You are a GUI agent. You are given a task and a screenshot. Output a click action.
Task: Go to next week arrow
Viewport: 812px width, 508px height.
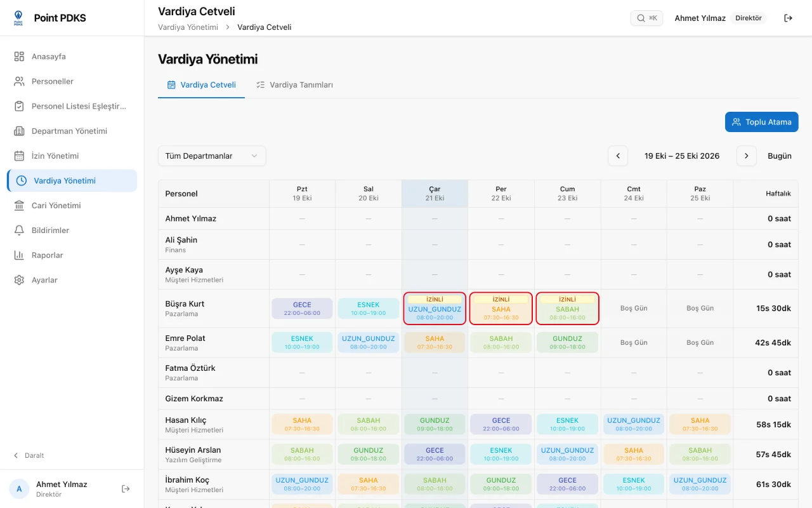pyautogui.click(x=747, y=156)
